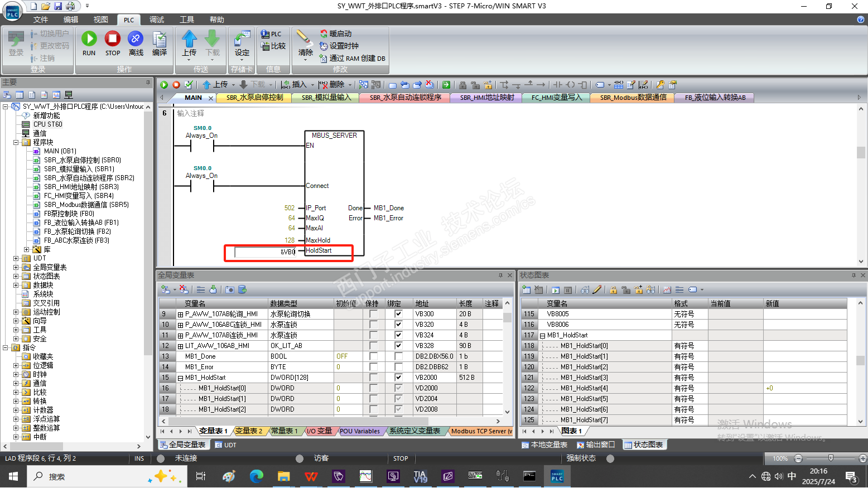Click the UDT button below the variable table

226,445
